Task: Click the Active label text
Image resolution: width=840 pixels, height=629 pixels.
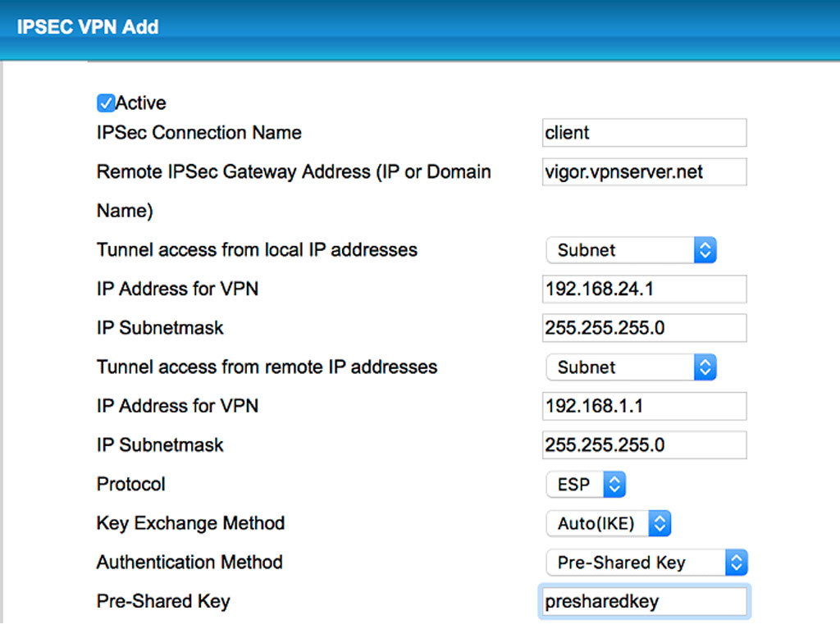Action: point(141,103)
